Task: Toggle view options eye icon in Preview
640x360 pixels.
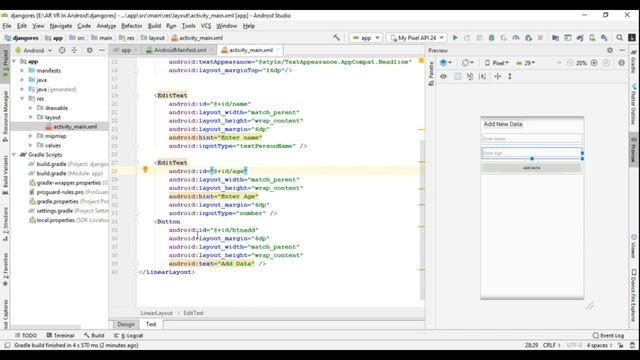Action: 443,76
